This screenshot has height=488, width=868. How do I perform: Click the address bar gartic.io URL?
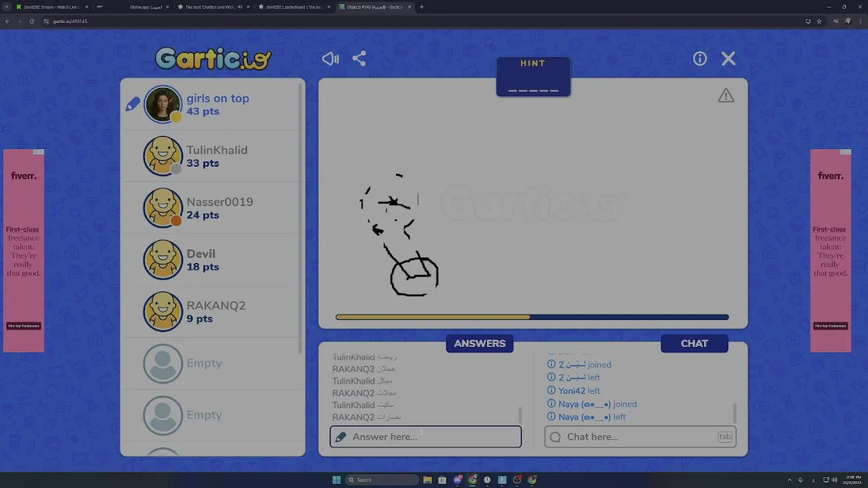coord(70,21)
